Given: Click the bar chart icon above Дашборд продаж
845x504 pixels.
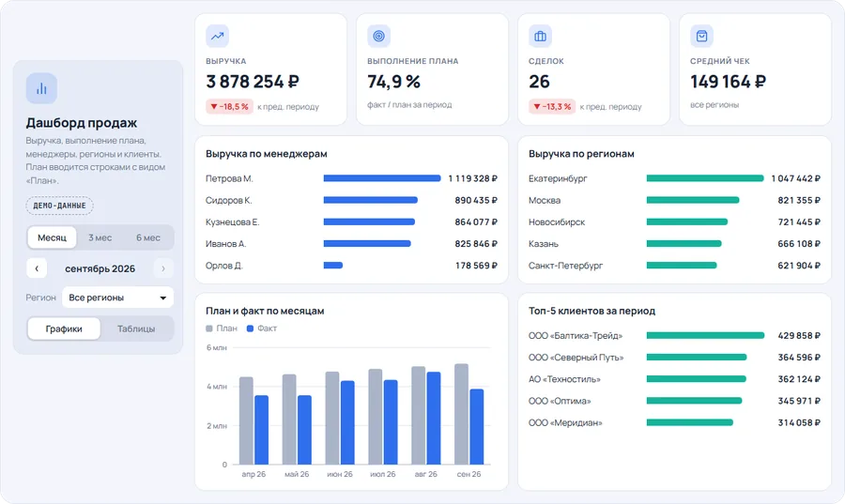Looking at the screenshot, I should [41, 88].
